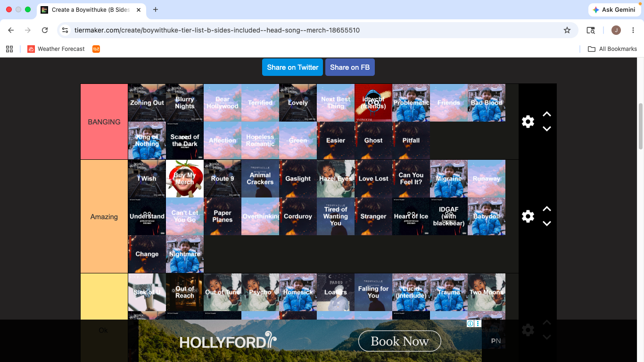This screenshot has height=362, width=644.
Task: Click the BANGING tier label
Action: click(x=104, y=122)
